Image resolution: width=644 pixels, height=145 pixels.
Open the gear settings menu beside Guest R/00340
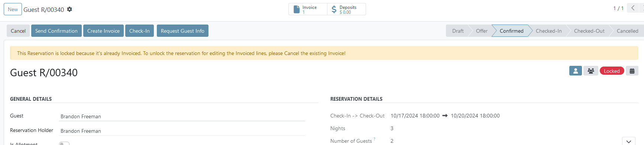(x=69, y=9)
